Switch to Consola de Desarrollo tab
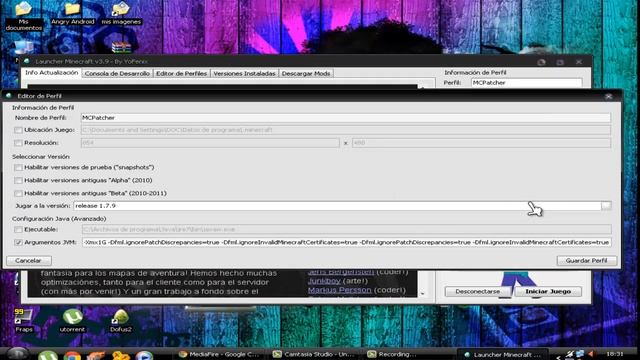The height and width of the screenshot is (360, 640). click(x=117, y=73)
